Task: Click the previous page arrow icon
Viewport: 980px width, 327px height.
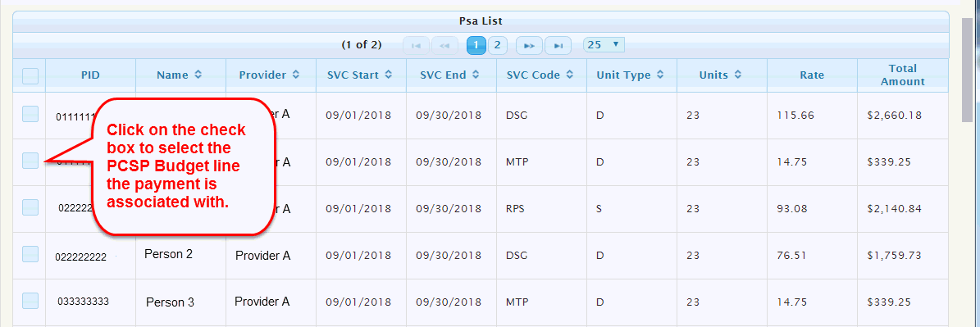Action: click(445, 46)
